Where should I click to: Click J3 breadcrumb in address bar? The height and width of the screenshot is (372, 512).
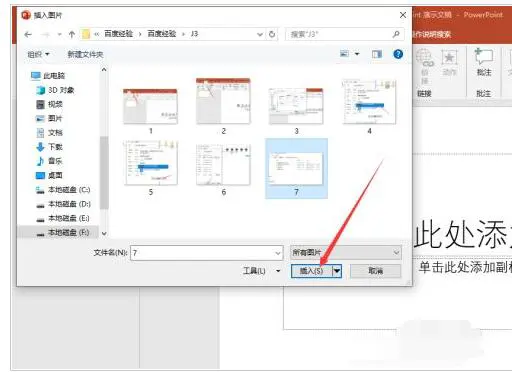(194, 34)
